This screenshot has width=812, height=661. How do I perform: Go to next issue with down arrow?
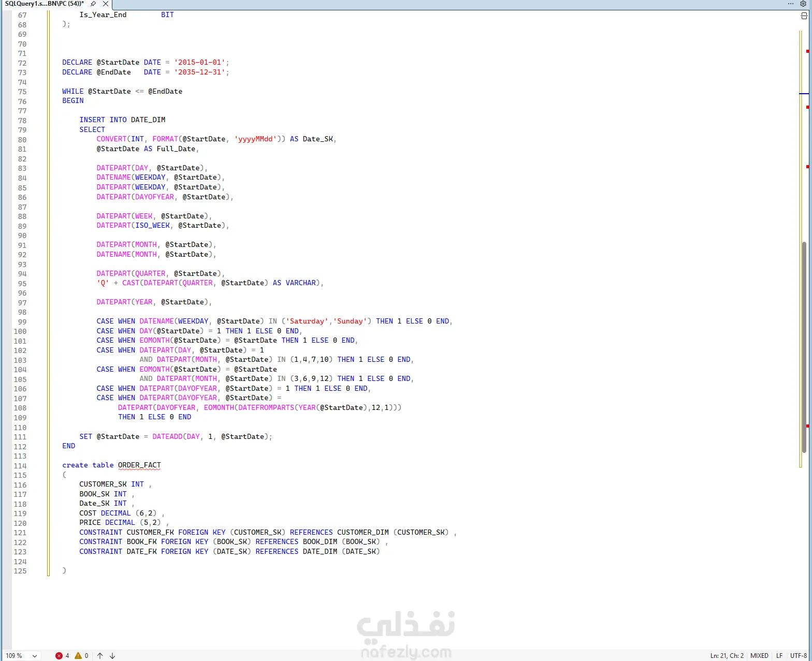pos(112,655)
